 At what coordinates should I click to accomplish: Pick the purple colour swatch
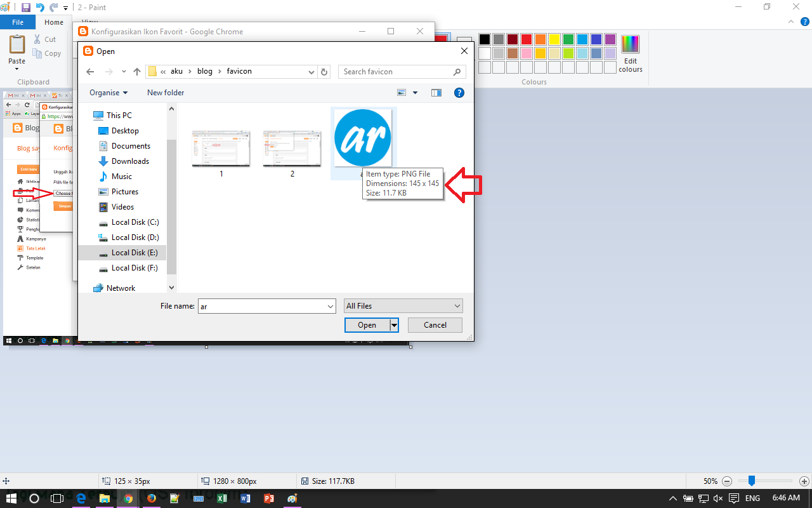[x=610, y=39]
